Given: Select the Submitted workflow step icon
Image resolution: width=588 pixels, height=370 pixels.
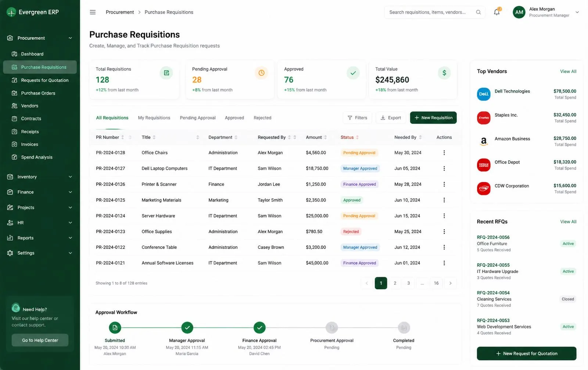Looking at the screenshot, I should tap(115, 327).
